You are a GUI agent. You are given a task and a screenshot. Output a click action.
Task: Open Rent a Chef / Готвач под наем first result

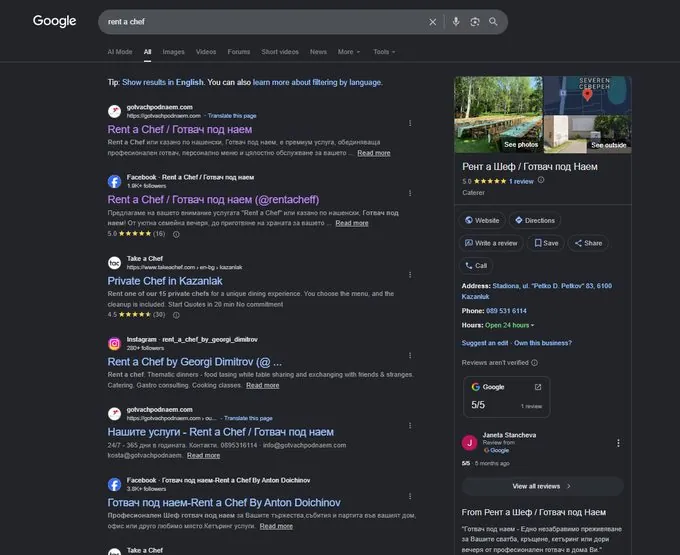tap(180, 129)
